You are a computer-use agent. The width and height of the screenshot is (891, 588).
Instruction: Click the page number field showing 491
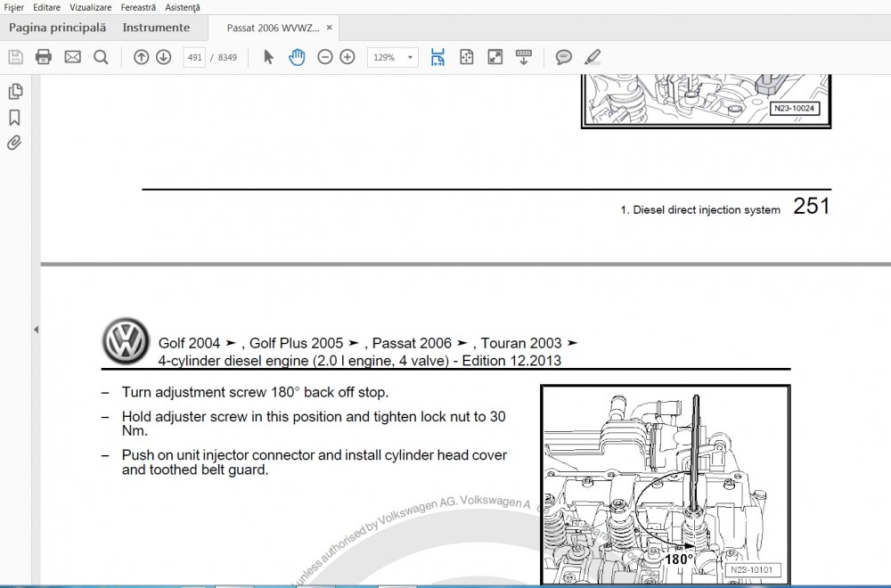pos(194,57)
